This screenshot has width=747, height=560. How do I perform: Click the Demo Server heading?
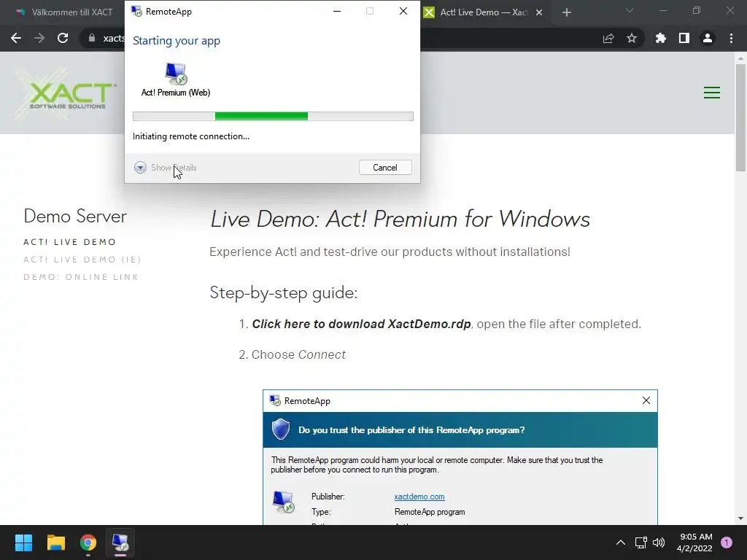tap(75, 216)
